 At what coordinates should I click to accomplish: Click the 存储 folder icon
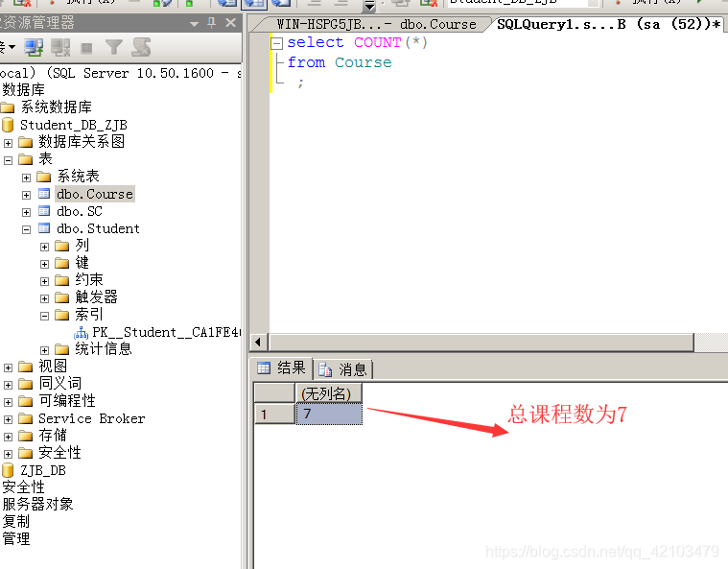coord(26,436)
